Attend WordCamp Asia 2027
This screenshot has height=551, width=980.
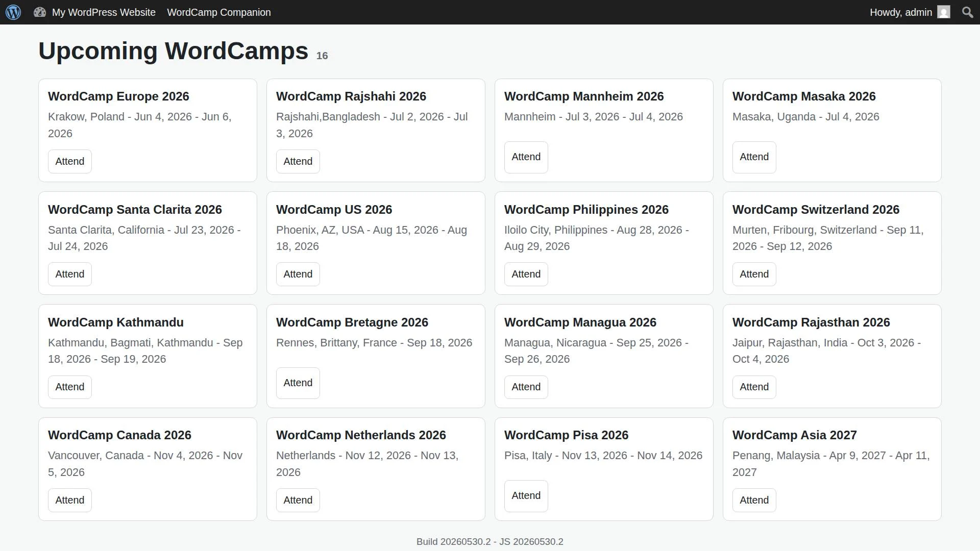754,500
